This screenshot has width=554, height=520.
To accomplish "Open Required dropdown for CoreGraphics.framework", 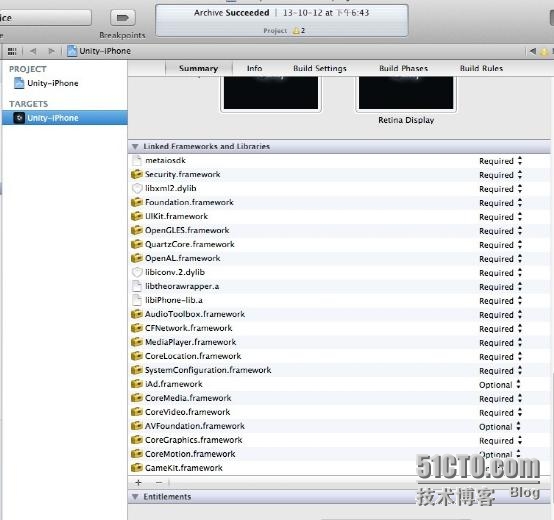I will coord(501,441).
